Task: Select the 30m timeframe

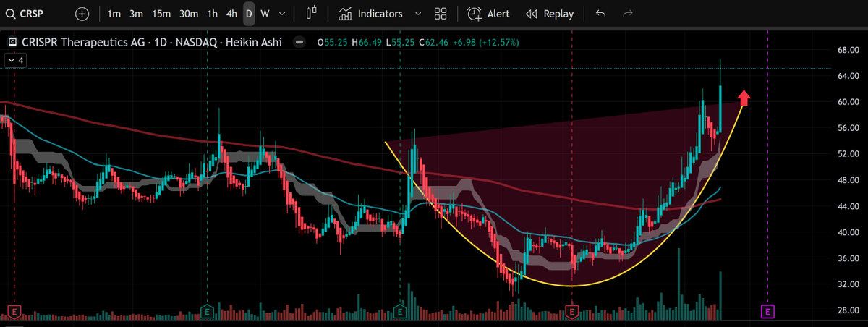Action: pos(188,14)
